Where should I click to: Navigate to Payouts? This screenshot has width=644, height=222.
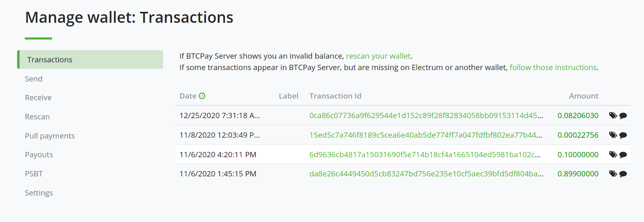[39, 155]
